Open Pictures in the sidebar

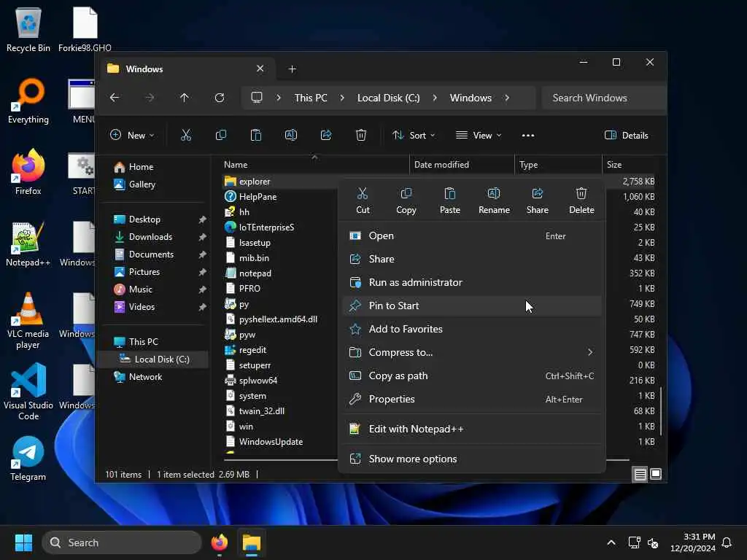click(x=144, y=272)
